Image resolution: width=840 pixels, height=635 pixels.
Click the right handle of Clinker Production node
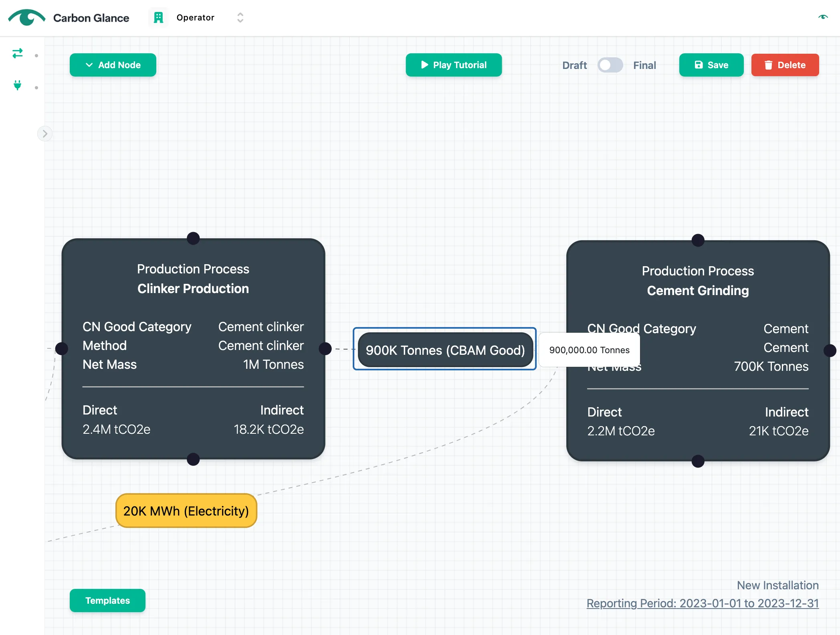tap(325, 349)
